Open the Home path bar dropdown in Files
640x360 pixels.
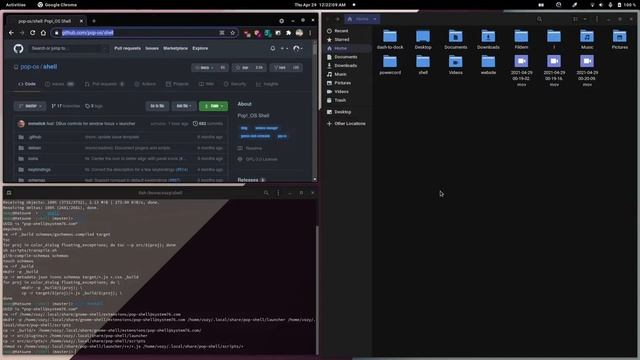pos(374,19)
